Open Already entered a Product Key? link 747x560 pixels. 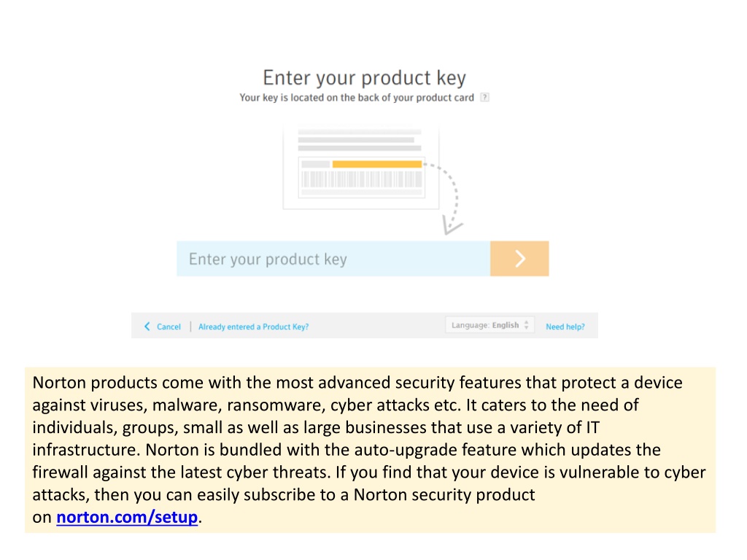(253, 327)
